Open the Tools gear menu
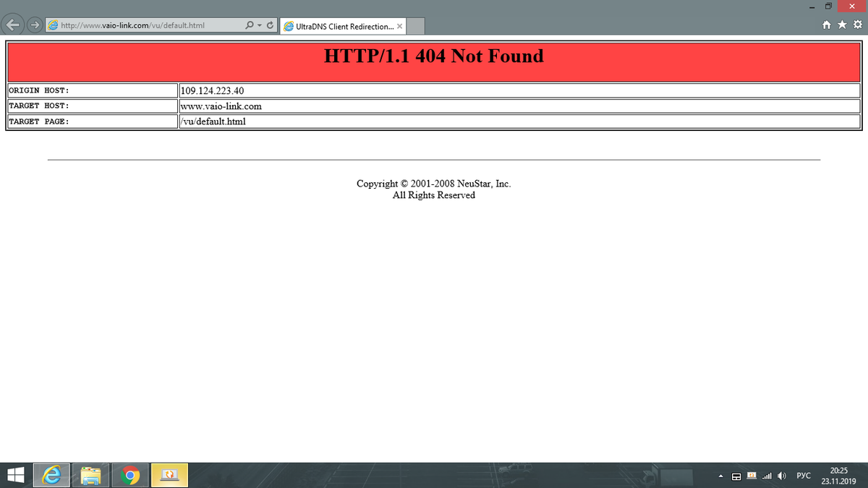868x488 pixels. coord(856,26)
